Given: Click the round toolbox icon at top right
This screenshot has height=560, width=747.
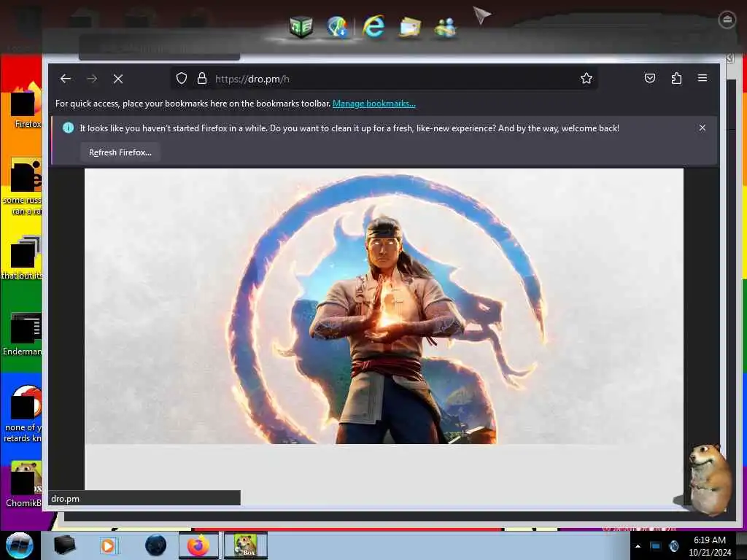Looking at the screenshot, I should [x=727, y=20].
